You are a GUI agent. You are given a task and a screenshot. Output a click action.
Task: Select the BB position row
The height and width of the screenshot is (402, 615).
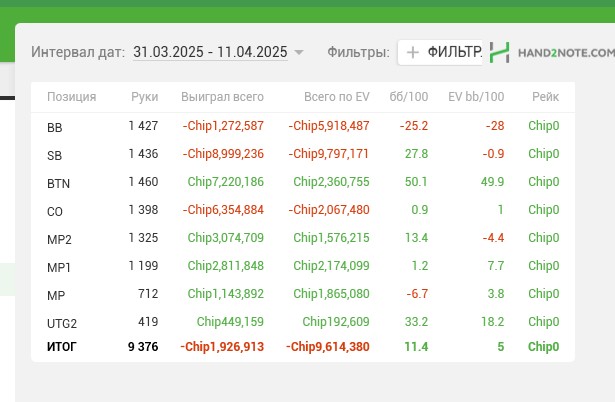[54, 127]
